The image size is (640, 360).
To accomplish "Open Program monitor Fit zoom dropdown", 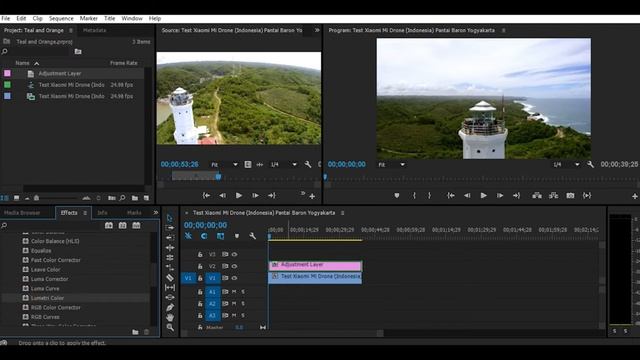I will point(391,164).
